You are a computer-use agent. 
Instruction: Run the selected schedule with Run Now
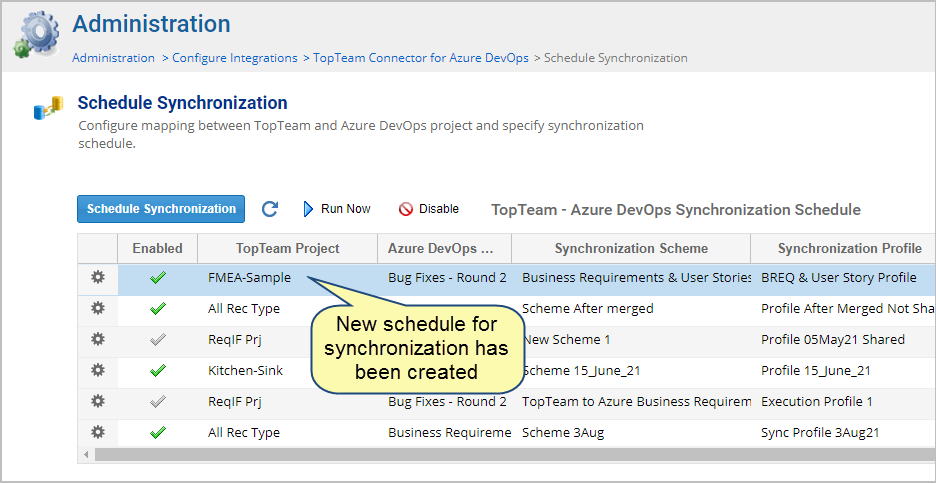[x=337, y=209]
